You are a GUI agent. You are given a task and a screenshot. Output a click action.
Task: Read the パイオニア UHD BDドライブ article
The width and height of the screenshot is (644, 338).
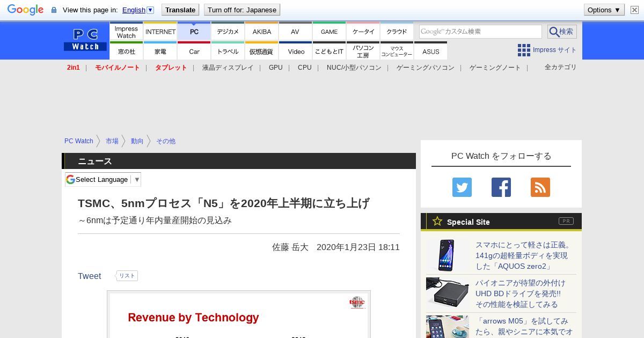click(520, 293)
